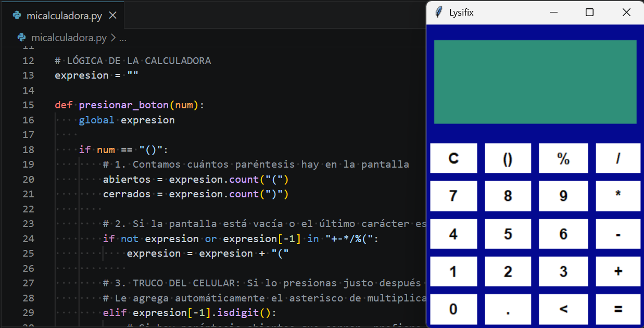Click calculator digit 2

[508, 271]
